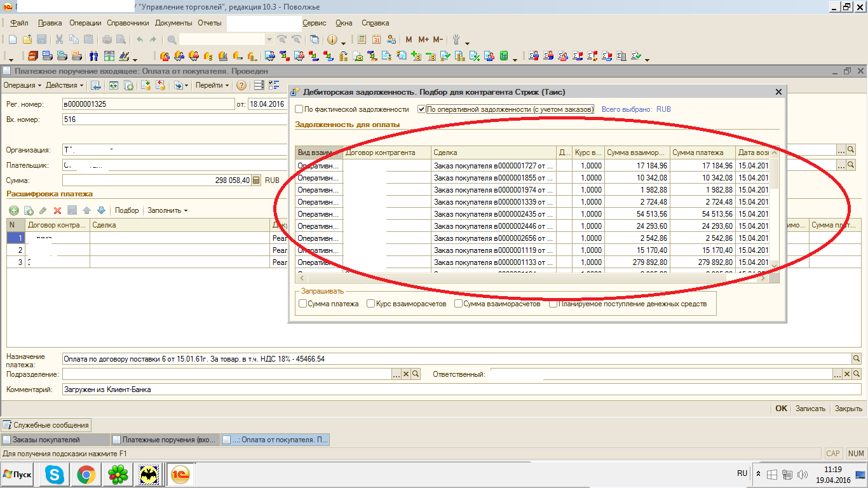Image resolution: width=868 pixels, height=488 pixels.
Task: Click the magnifier icon next to Назначение платежа
Action: pyautogui.click(x=856, y=359)
